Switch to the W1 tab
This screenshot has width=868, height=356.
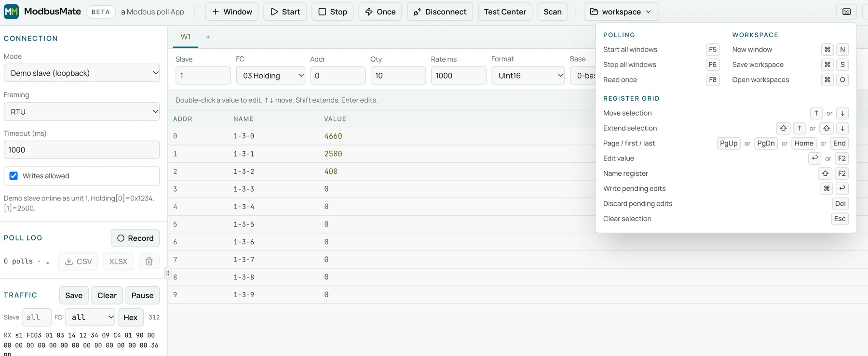pos(186,37)
